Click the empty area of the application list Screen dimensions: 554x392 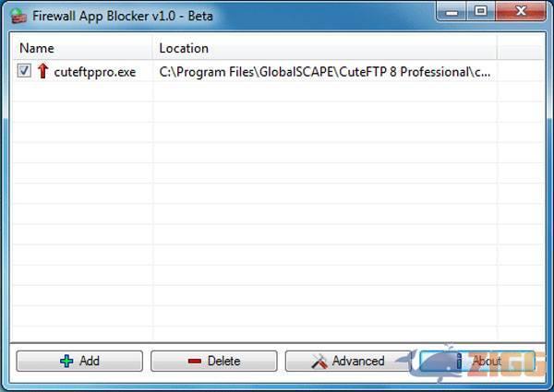[x=278, y=212]
